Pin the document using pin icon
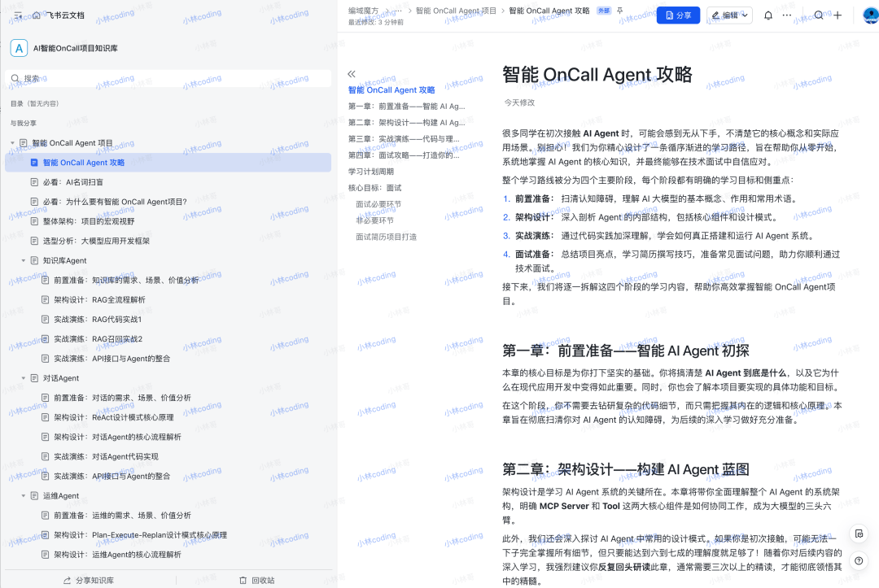The width and height of the screenshot is (879, 588). click(x=621, y=11)
